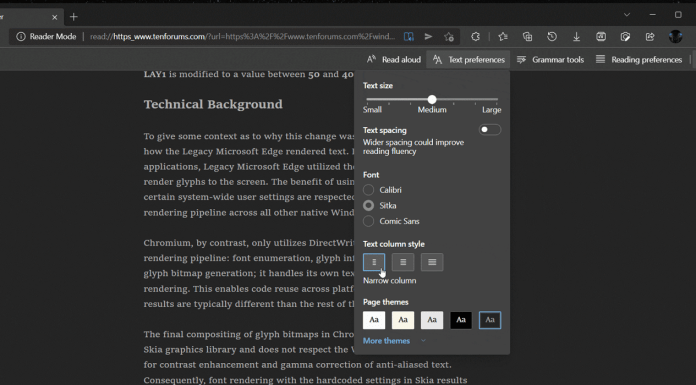Click the Immersive Reader icon in address bar

pos(409,36)
